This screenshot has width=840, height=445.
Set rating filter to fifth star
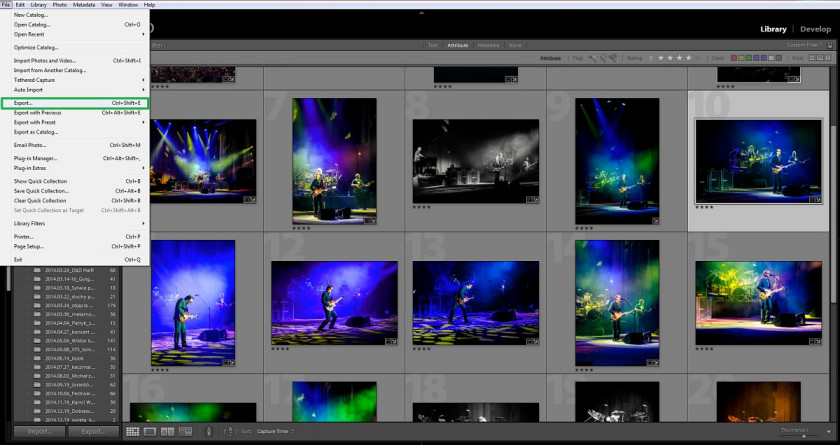(698, 58)
